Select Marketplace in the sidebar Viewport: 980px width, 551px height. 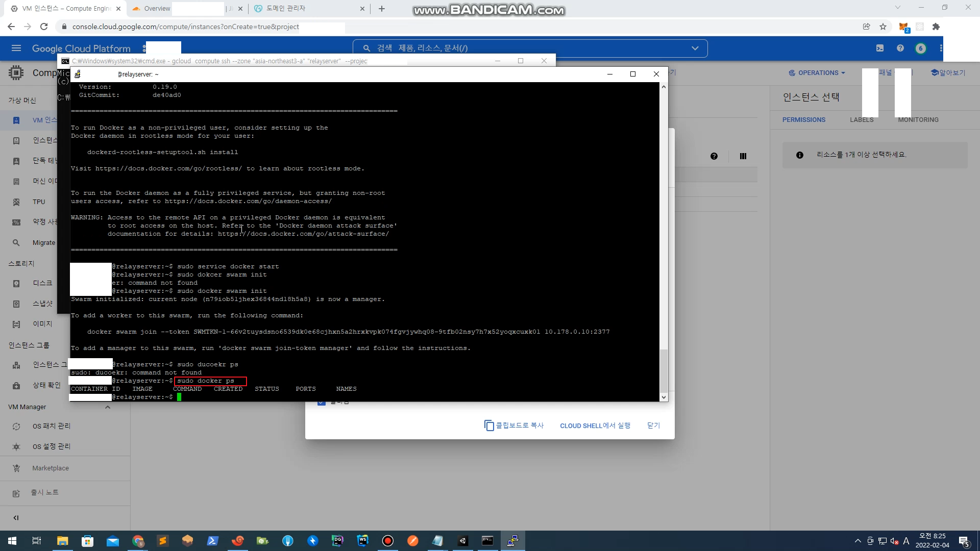pyautogui.click(x=50, y=468)
